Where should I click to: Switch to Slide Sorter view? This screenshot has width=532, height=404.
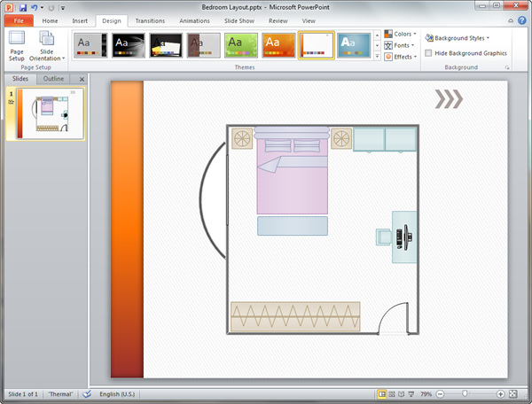point(391,393)
